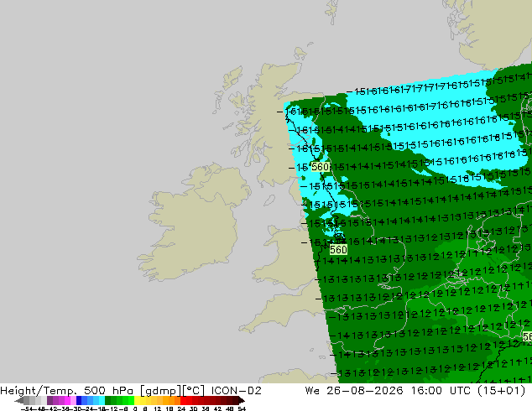Click the yellow swatch in the color legend

[137, 400]
